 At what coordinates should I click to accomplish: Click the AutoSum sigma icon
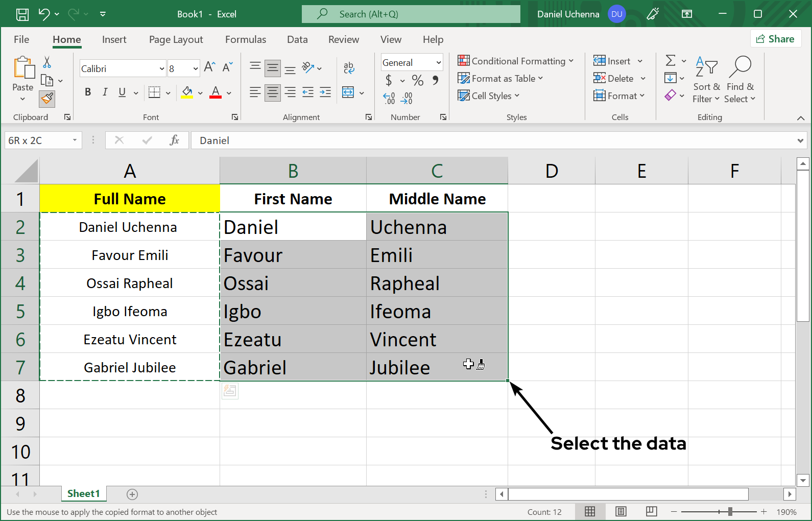coord(671,61)
